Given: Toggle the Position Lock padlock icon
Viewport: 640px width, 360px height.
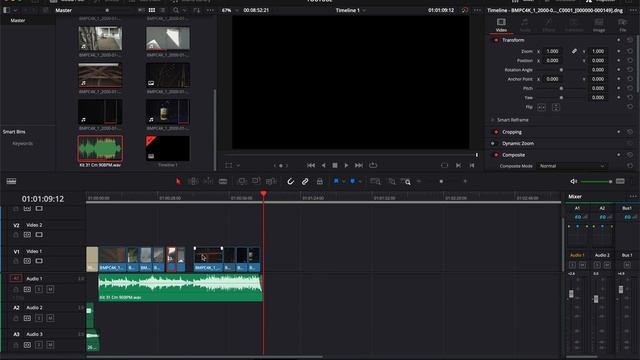Looking at the screenshot, I should point(320,181).
